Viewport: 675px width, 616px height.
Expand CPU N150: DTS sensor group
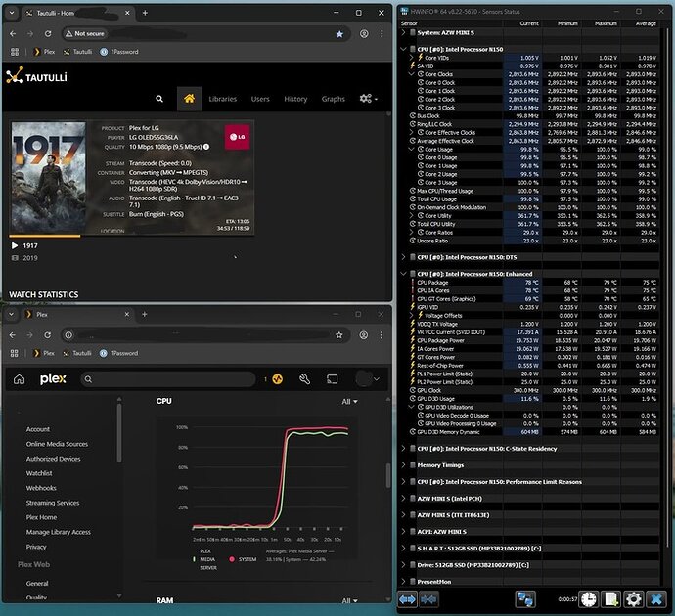click(x=403, y=257)
